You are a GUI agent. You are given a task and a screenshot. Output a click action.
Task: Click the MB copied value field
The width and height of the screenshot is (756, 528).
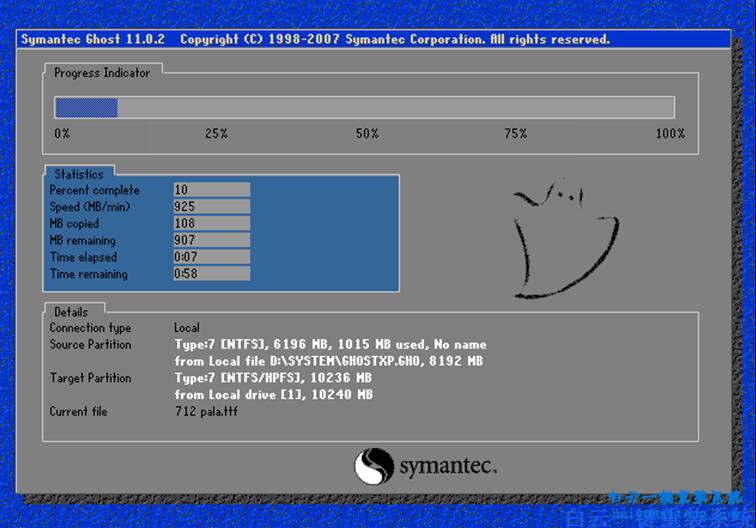coord(211,224)
